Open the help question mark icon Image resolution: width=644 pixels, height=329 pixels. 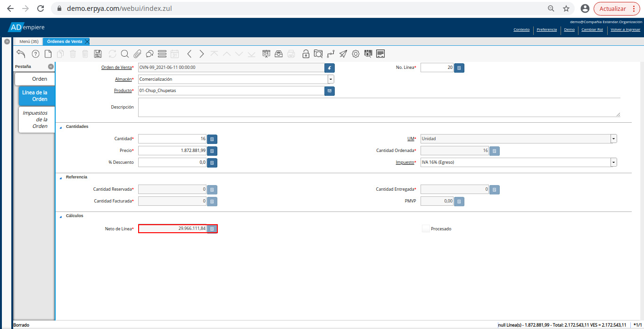(x=35, y=54)
